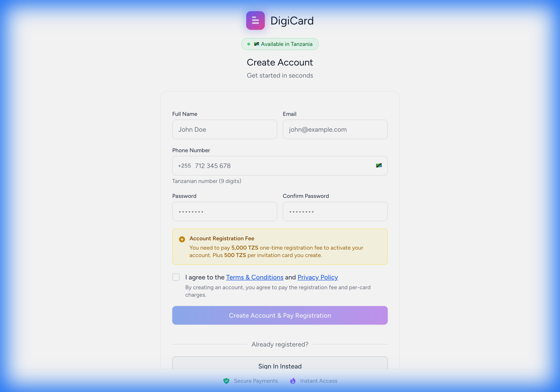
Task: Click Tanzania flag in availability badge
Action: 256,44
